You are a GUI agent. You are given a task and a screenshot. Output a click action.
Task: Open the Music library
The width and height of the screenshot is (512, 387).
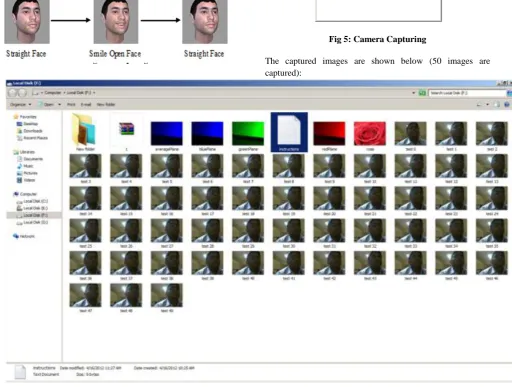tap(25, 166)
